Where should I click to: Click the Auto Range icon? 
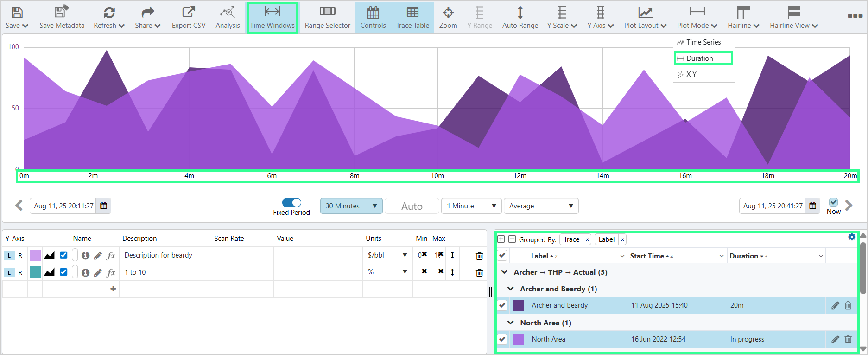(520, 18)
